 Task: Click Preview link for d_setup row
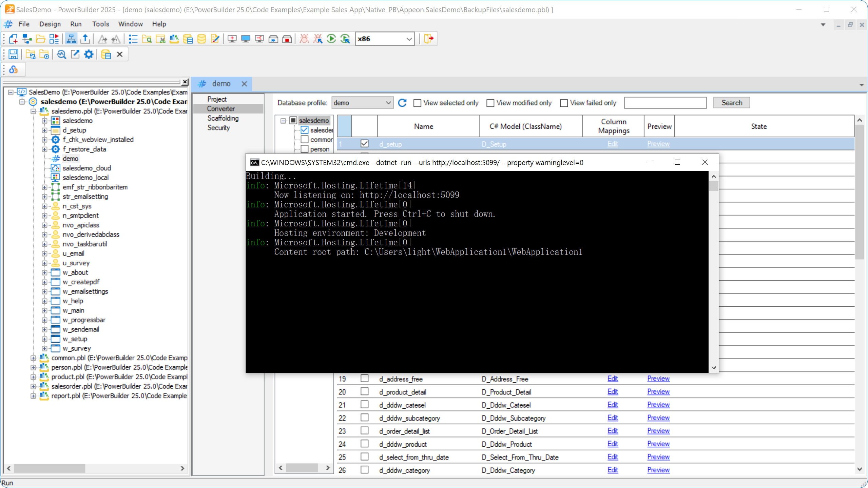coord(658,144)
